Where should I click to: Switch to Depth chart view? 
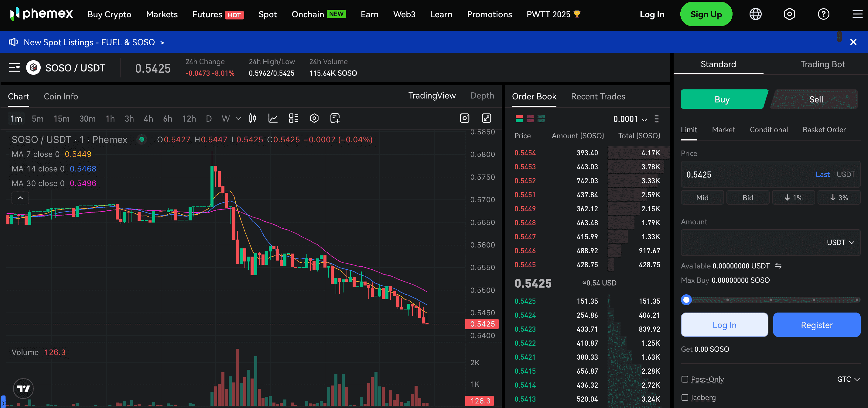click(x=482, y=96)
